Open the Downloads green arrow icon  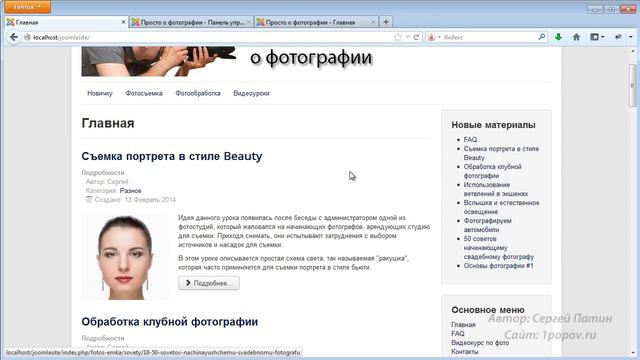(558, 37)
